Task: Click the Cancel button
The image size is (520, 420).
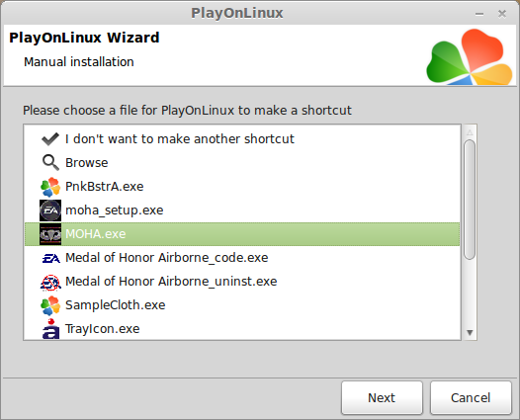Action: coord(471,397)
